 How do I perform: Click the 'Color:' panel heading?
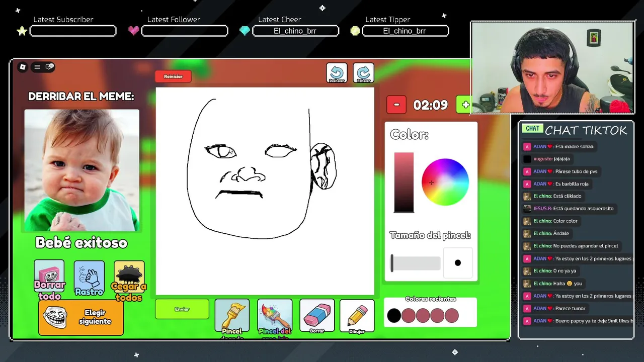(409, 135)
